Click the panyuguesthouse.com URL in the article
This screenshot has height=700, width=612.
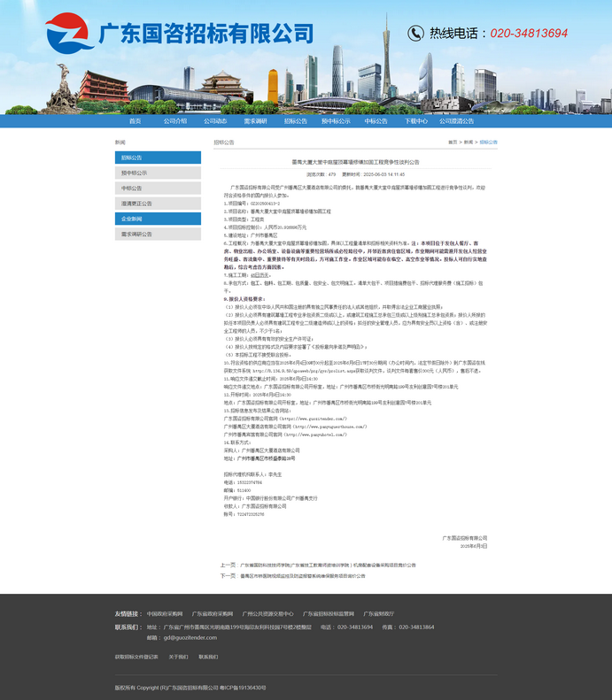coord(330,427)
